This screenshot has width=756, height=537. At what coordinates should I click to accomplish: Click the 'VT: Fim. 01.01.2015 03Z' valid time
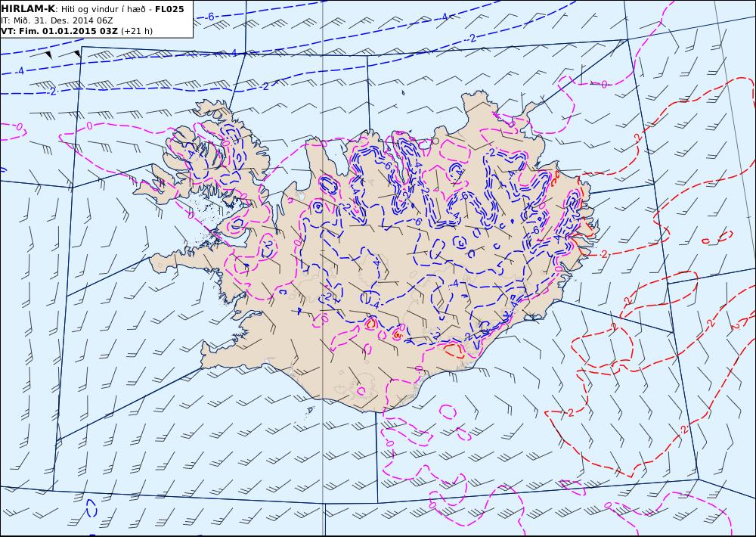pyautogui.click(x=59, y=31)
